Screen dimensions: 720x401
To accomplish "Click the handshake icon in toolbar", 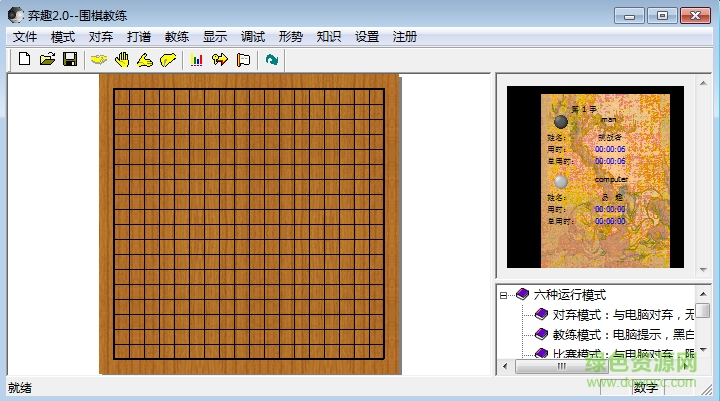I will click(99, 60).
